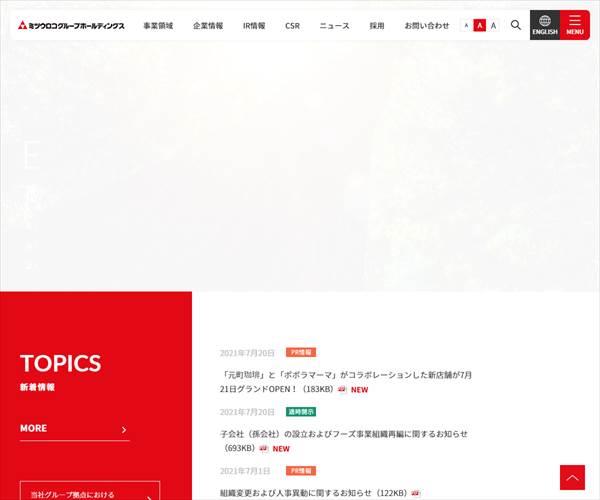The image size is (600, 500).
Task: Open the red MENU hamburger button
Action: (x=575, y=25)
